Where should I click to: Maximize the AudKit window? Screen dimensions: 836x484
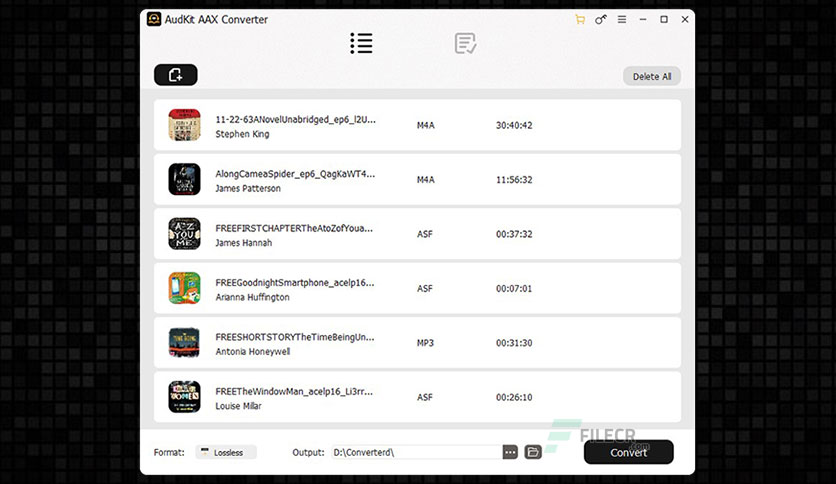pyautogui.click(x=664, y=19)
